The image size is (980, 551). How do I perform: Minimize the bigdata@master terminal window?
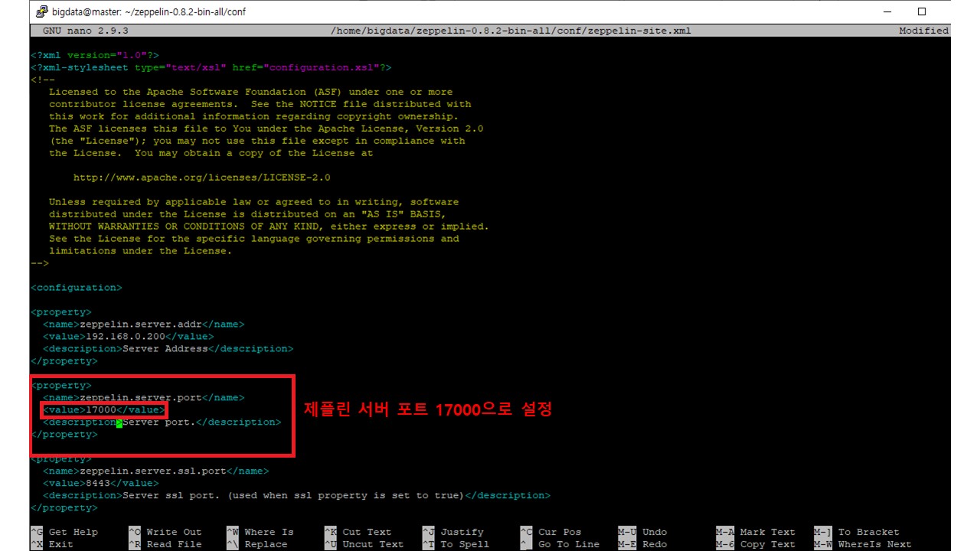pos(887,11)
